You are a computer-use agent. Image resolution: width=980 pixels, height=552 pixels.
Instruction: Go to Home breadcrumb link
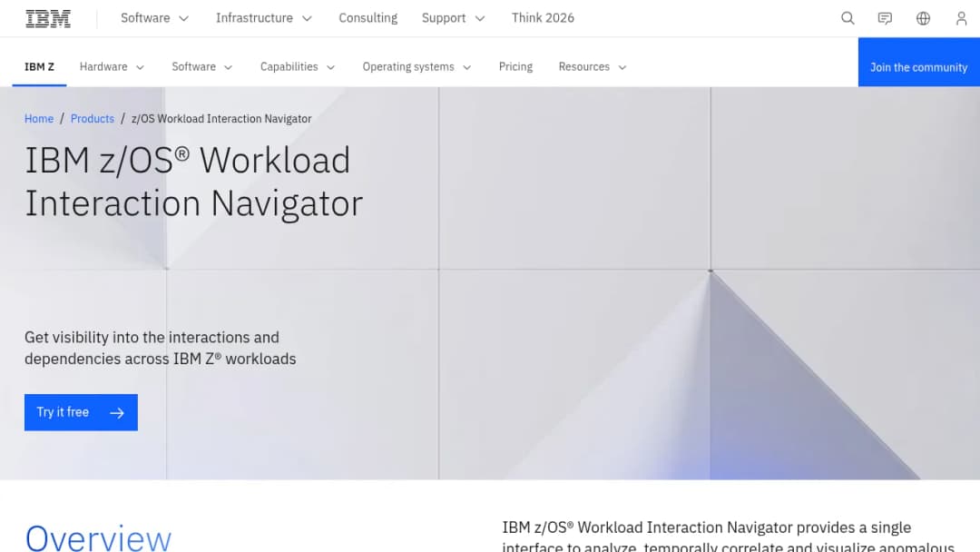pos(39,119)
